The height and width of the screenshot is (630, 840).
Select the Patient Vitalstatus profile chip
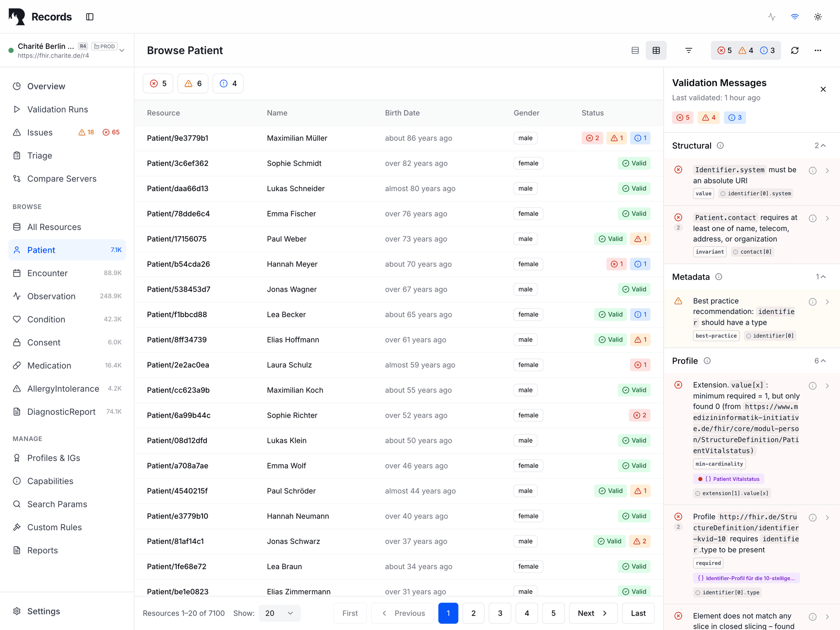coord(728,479)
